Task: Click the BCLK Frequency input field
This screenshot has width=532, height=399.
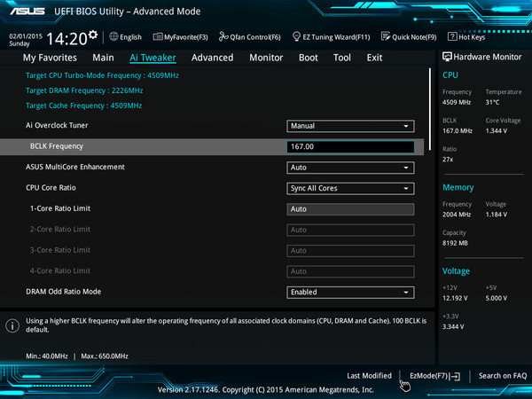Action: coord(350,146)
